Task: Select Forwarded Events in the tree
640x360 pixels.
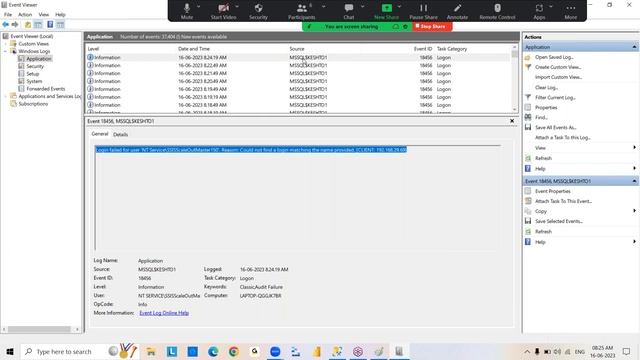Action: [x=46, y=89]
